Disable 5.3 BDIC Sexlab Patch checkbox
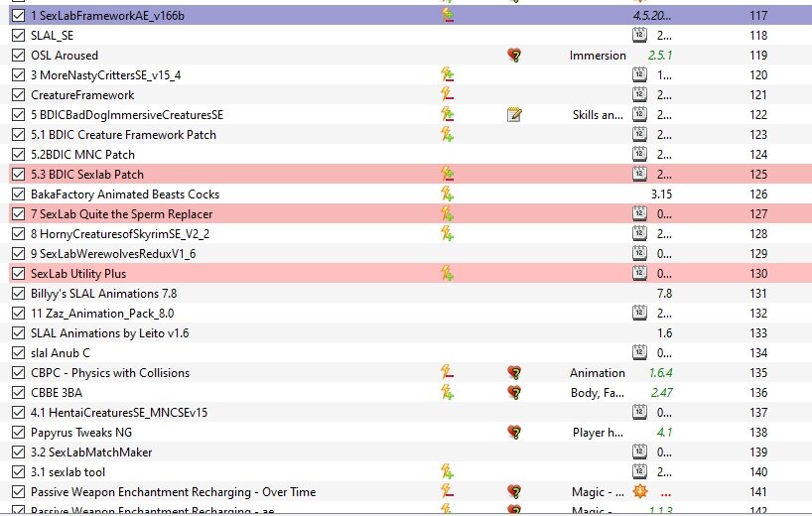 18,175
